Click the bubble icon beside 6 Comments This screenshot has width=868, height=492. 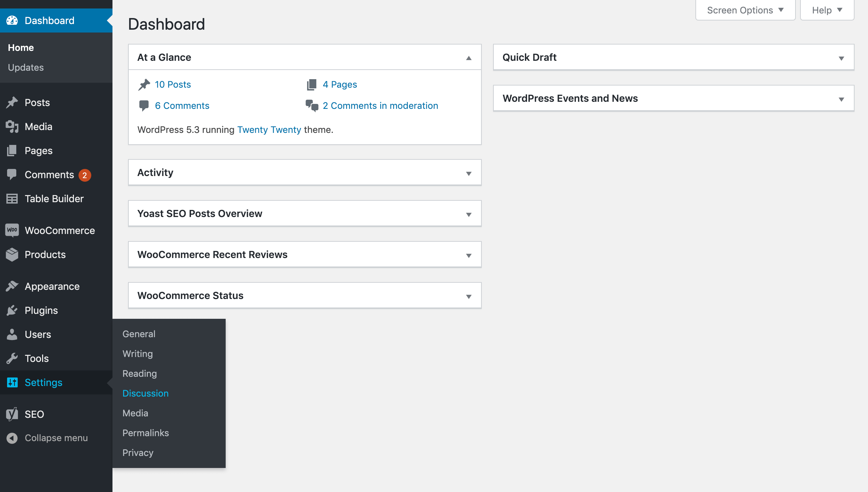[144, 106]
